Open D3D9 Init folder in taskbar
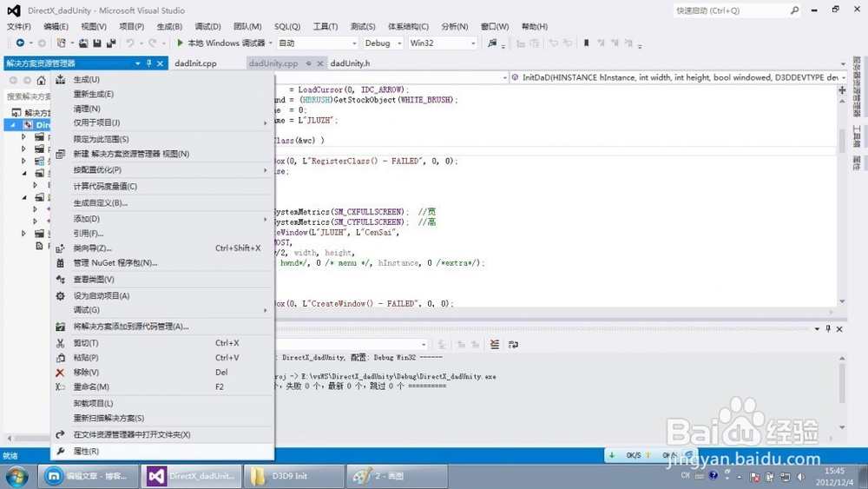Screen dimensions: 868x489 294,476
